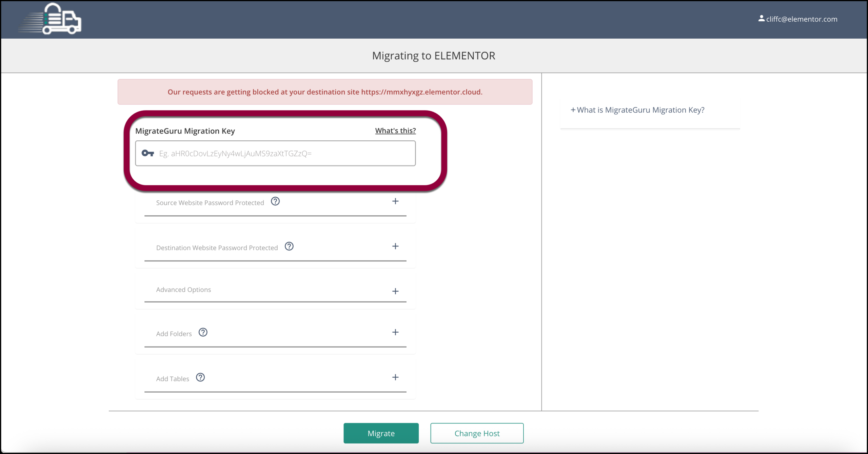Click the user account icon

click(761, 19)
